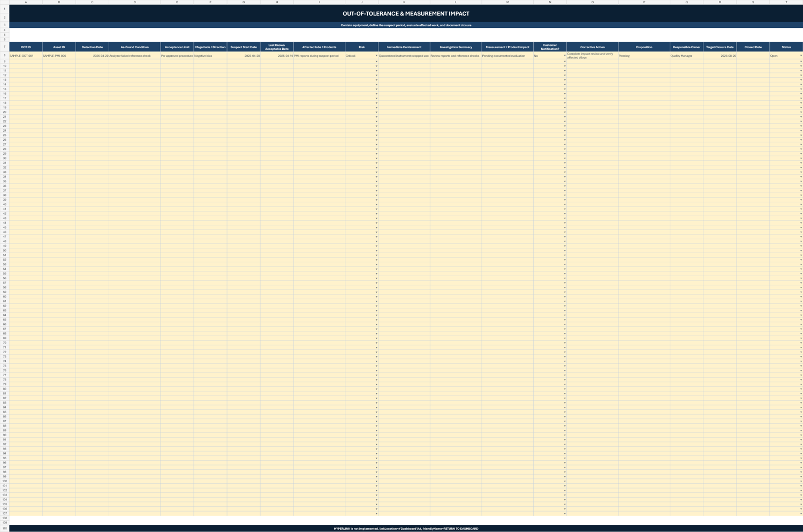Select the Responsible Owner header cell
Screen dimensions: 803x532
[686, 47]
